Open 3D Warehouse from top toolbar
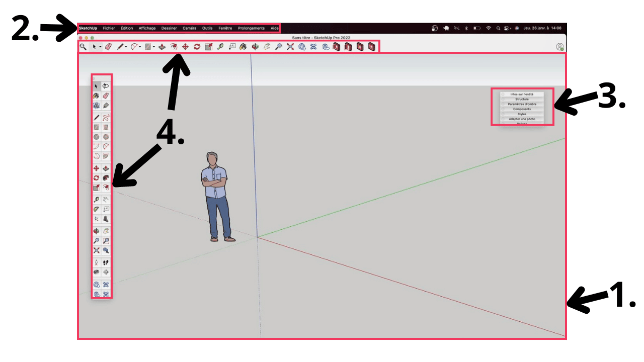Image resolution: width=644 pixels, height=362 pixels. (301, 47)
